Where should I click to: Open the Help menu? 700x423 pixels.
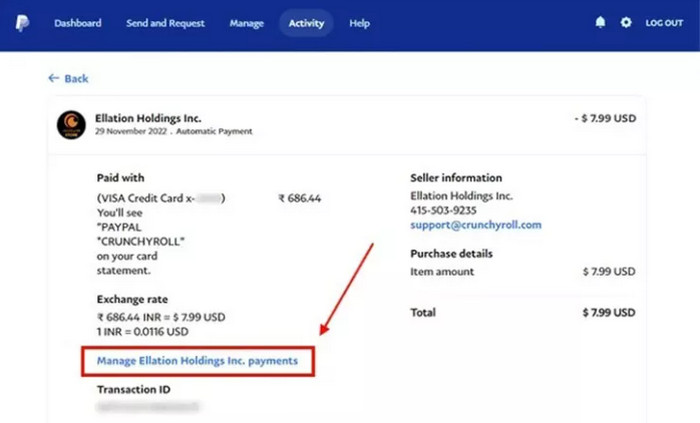359,23
